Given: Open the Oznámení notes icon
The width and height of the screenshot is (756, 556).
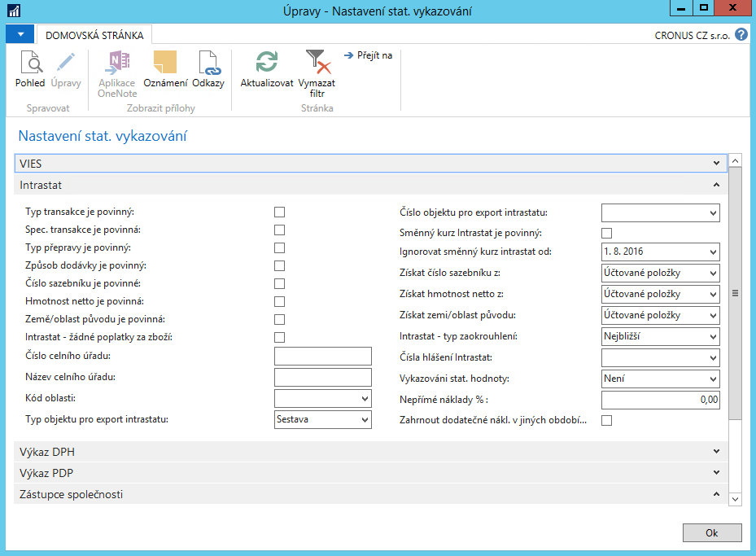Looking at the screenshot, I should click(165, 69).
